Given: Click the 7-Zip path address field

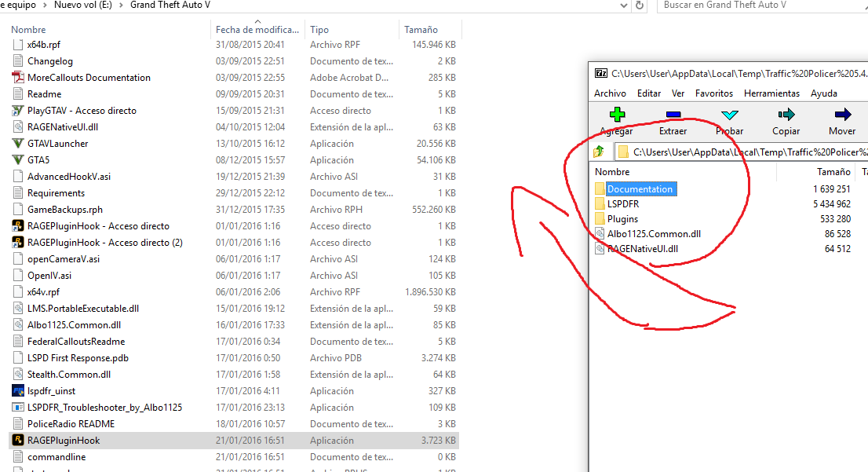Looking at the screenshot, I should click(x=741, y=152).
